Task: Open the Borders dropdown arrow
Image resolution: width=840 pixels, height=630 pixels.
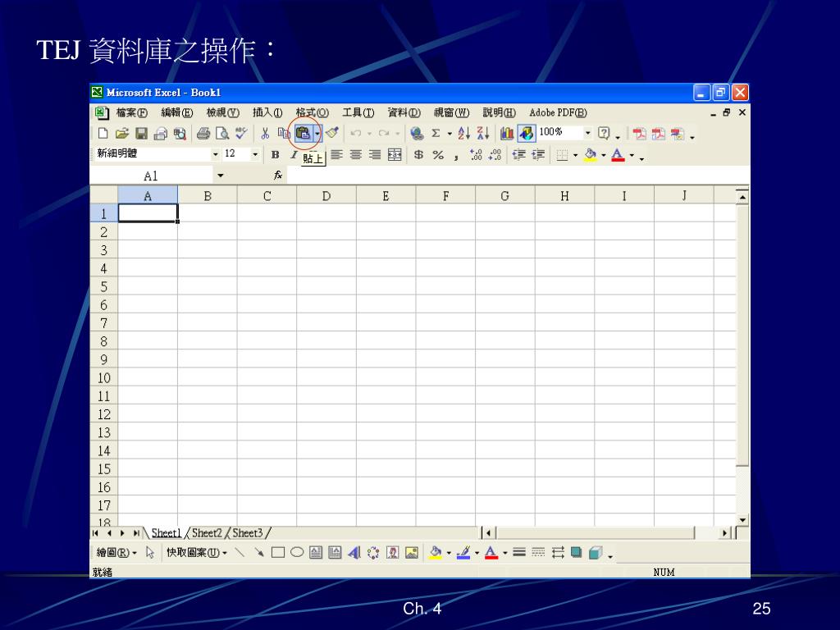Action: coord(575,155)
